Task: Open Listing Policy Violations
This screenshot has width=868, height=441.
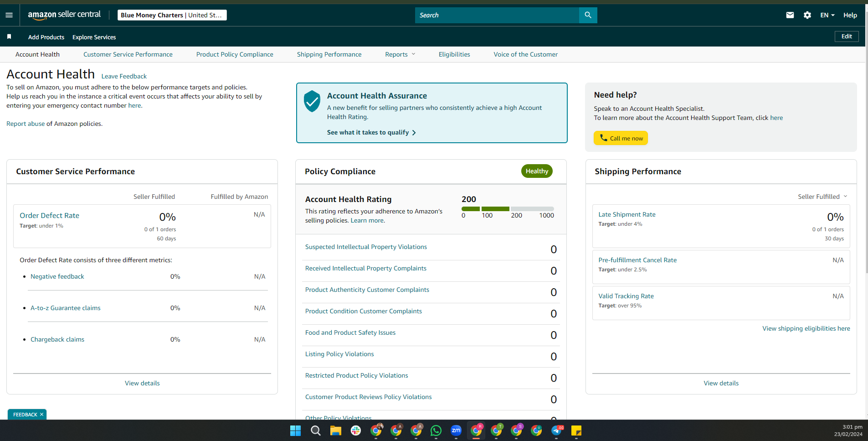Action: [339, 354]
